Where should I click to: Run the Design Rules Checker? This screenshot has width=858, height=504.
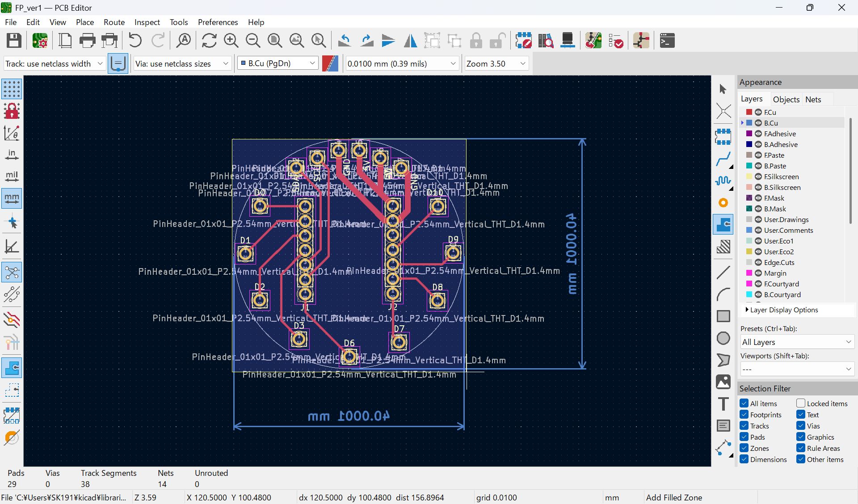click(616, 41)
